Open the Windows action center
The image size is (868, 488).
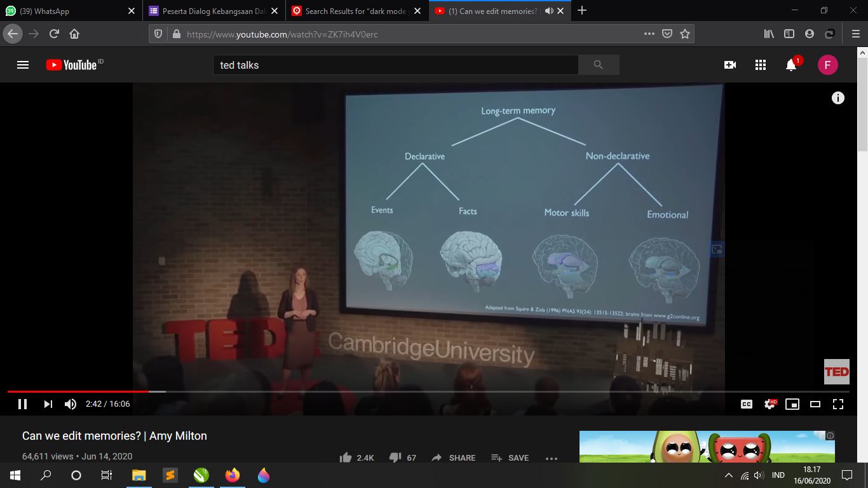(846, 475)
